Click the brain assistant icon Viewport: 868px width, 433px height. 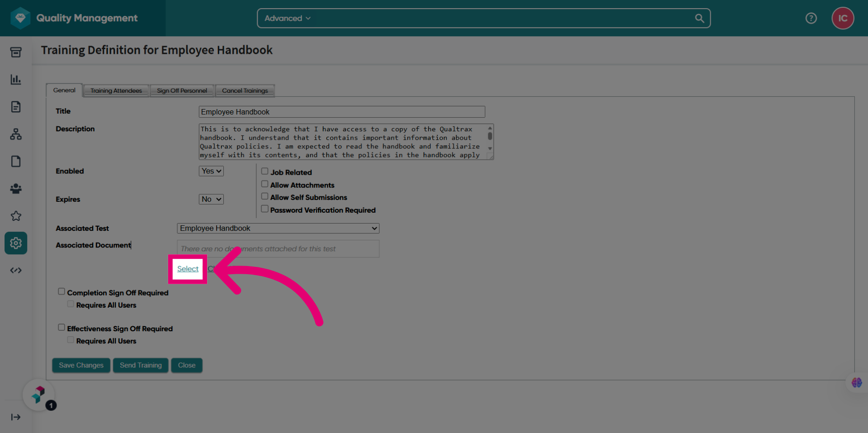click(x=857, y=383)
